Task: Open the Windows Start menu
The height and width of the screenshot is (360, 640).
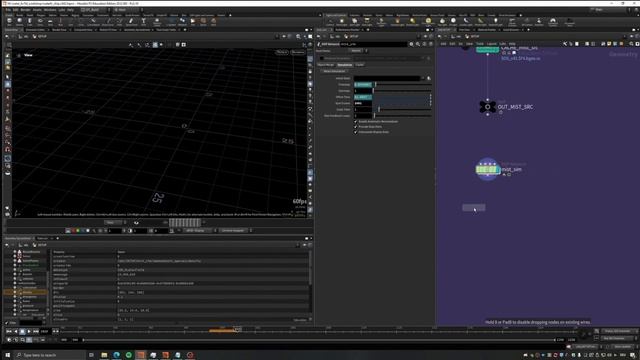Action: [x=7, y=355]
